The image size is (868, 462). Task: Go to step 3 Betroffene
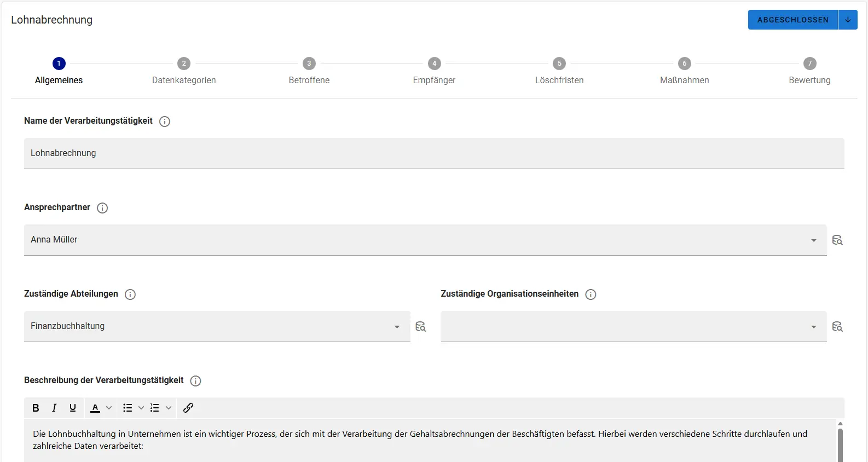pos(309,72)
